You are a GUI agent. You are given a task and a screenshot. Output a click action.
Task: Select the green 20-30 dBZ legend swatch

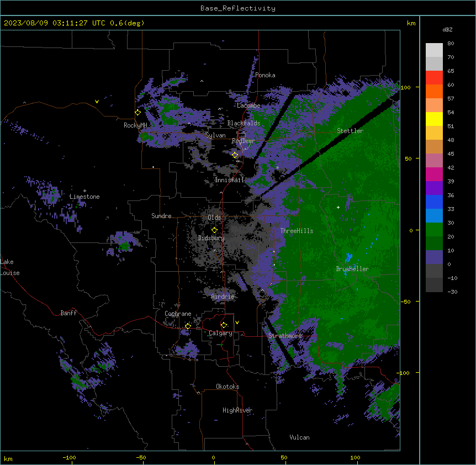click(434, 230)
